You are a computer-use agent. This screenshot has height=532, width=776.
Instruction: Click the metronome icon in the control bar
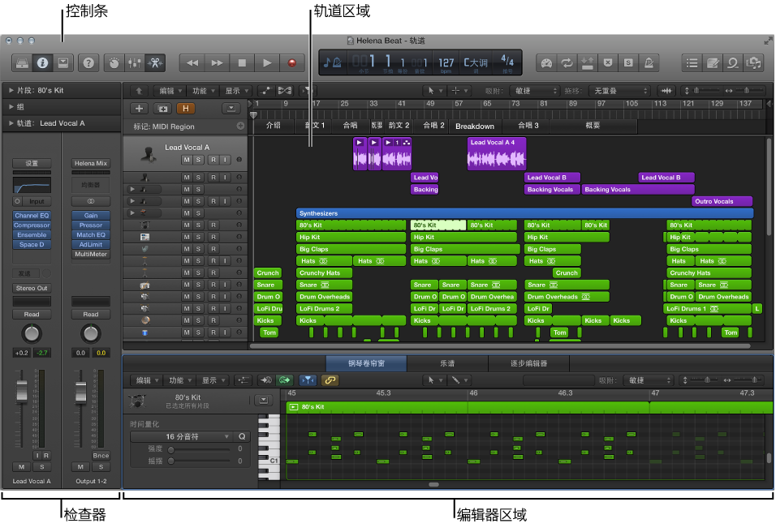[x=647, y=62]
